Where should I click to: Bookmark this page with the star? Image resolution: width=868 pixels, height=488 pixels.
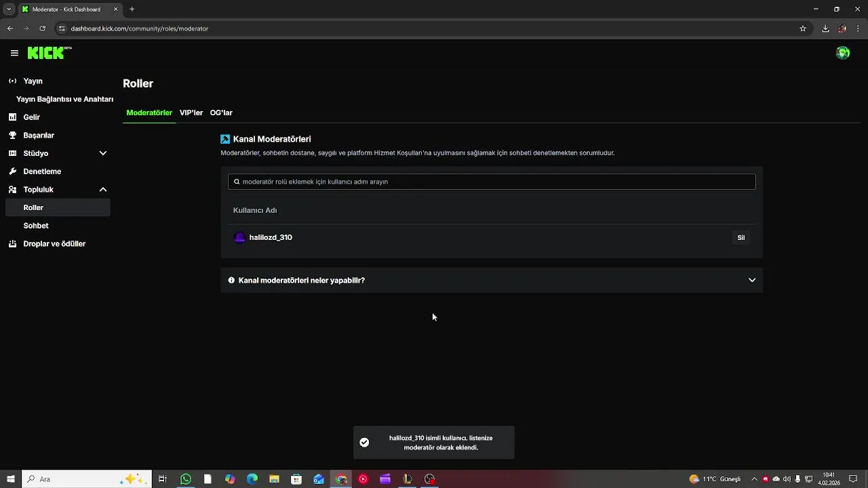point(803,28)
